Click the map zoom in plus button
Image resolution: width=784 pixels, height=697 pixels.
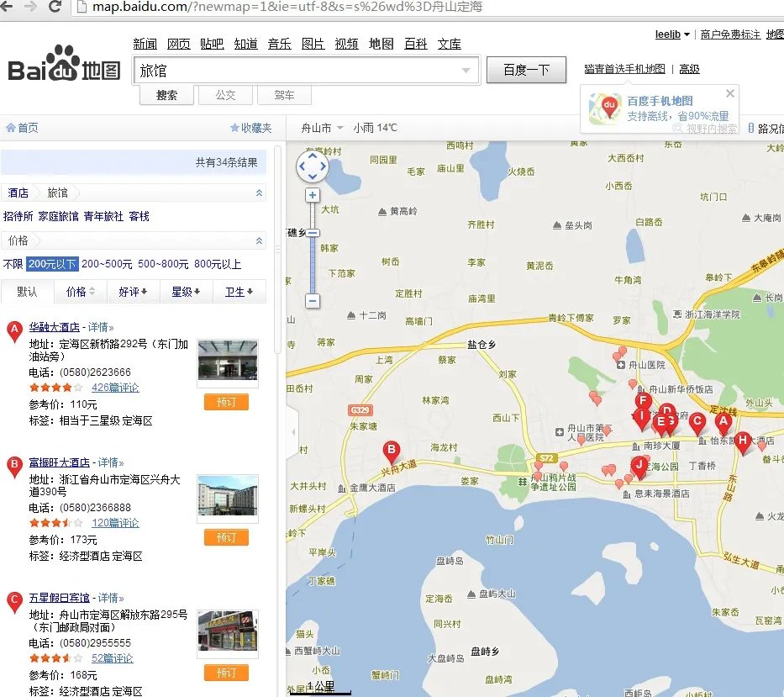point(313,195)
